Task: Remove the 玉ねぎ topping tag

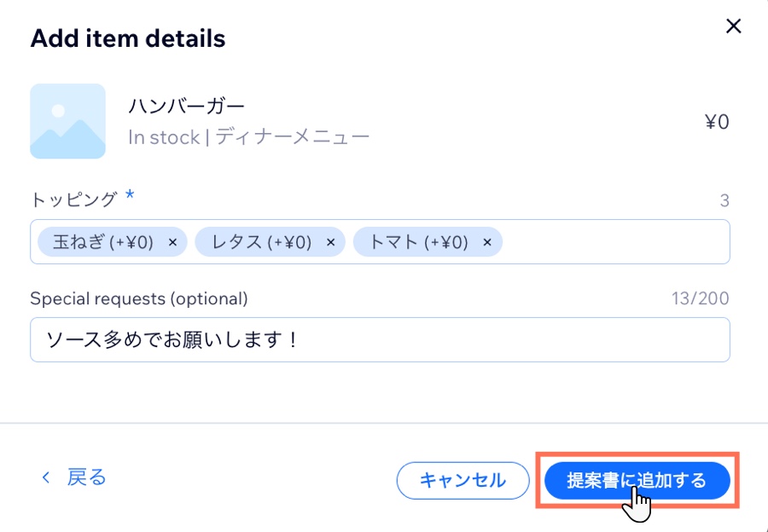Action: 172,242
